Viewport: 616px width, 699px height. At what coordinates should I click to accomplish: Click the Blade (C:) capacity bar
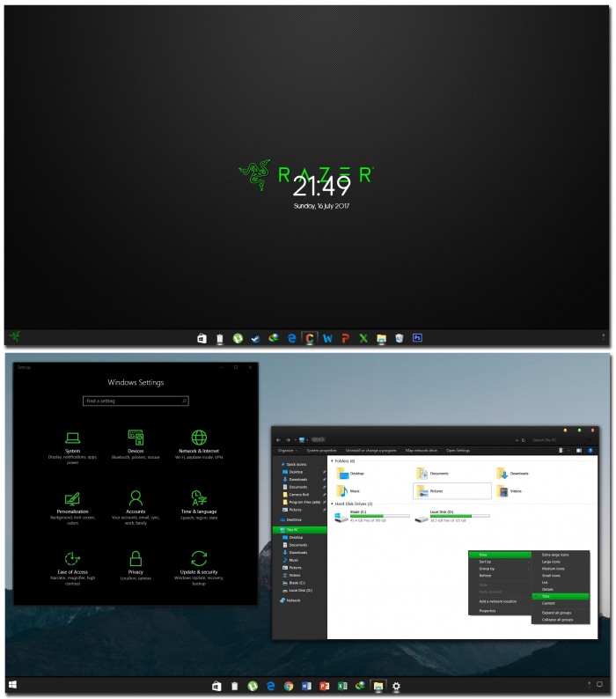coord(380,516)
